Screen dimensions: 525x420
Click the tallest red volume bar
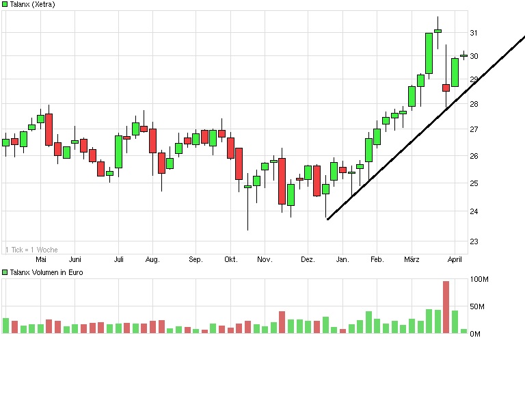[446, 307]
